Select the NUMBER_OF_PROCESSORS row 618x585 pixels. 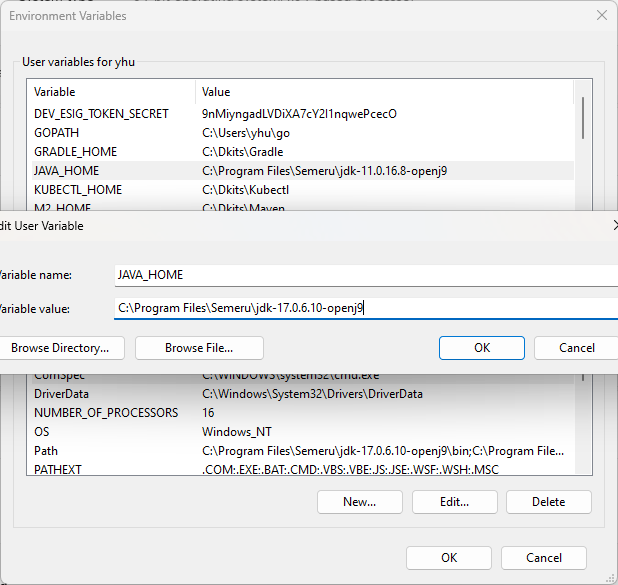303,413
